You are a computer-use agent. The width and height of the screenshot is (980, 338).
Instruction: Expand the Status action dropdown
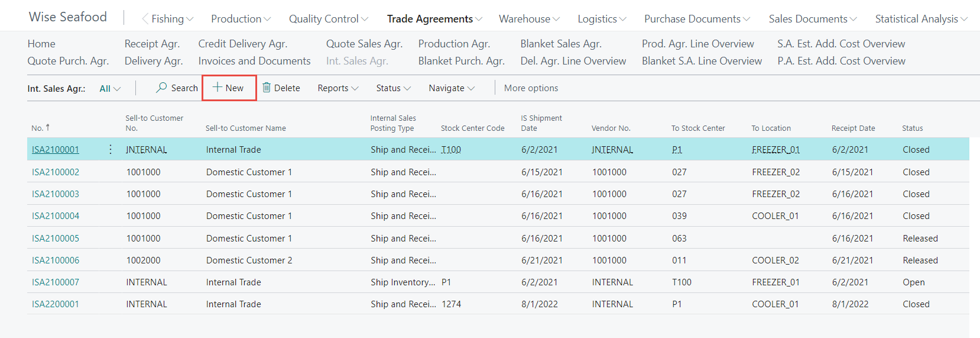tap(393, 88)
